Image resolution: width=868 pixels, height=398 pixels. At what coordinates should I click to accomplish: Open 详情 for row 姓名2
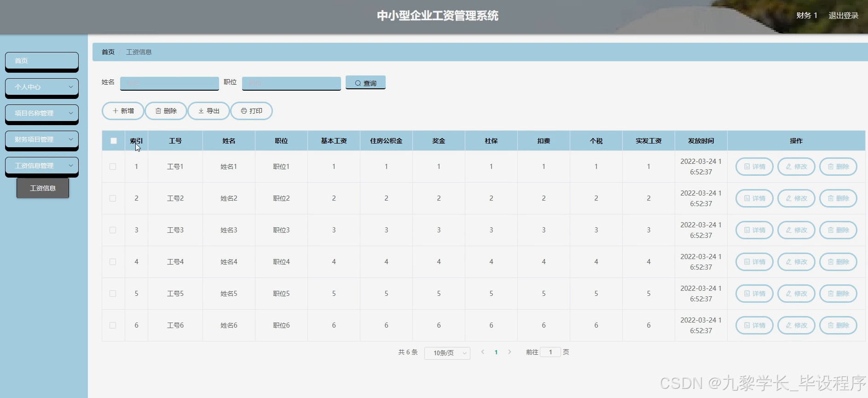[x=754, y=198]
